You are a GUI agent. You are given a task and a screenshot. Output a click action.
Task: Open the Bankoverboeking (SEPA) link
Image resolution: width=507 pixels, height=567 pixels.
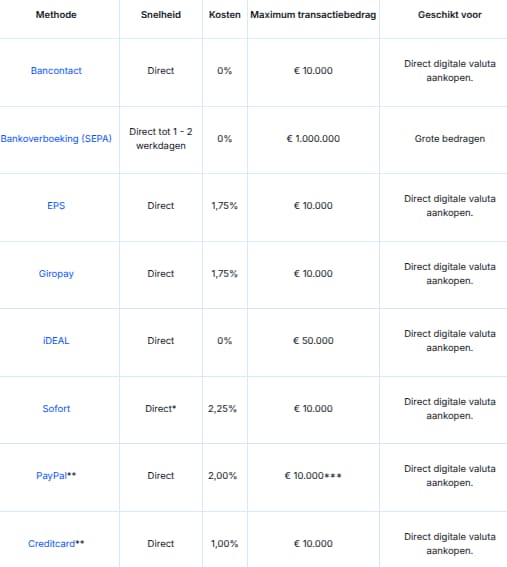click(x=56, y=138)
